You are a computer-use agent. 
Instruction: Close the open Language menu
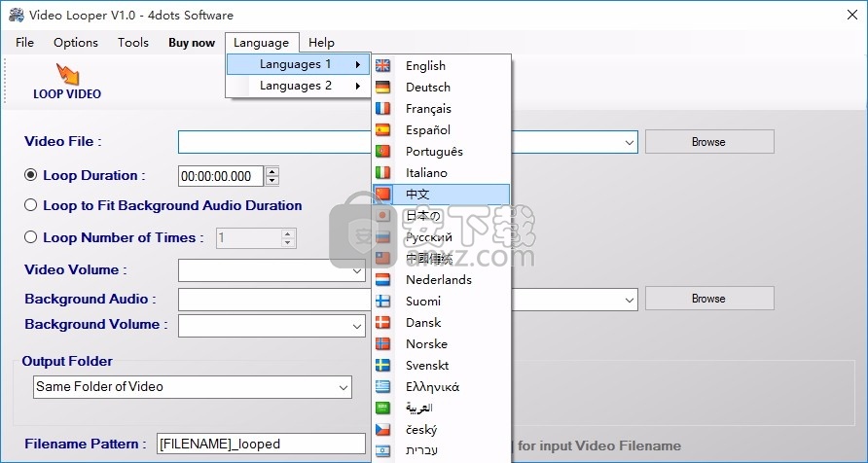point(262,43)
